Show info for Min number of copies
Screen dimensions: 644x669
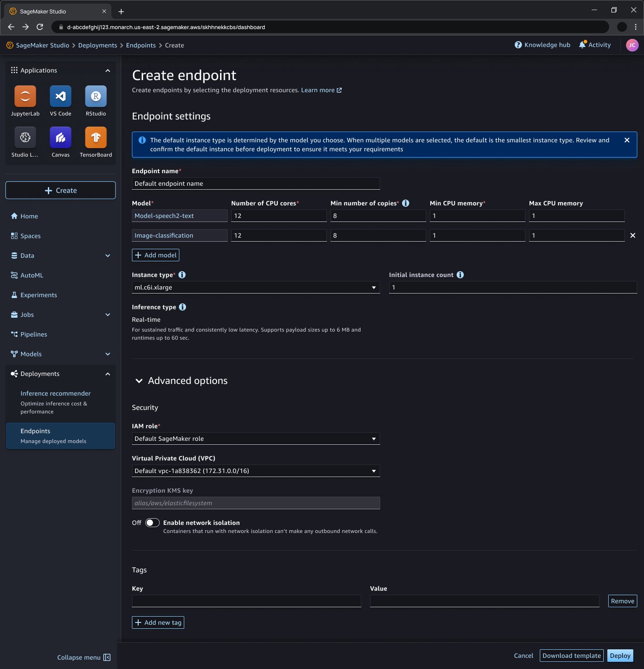[x=406, y=203]
